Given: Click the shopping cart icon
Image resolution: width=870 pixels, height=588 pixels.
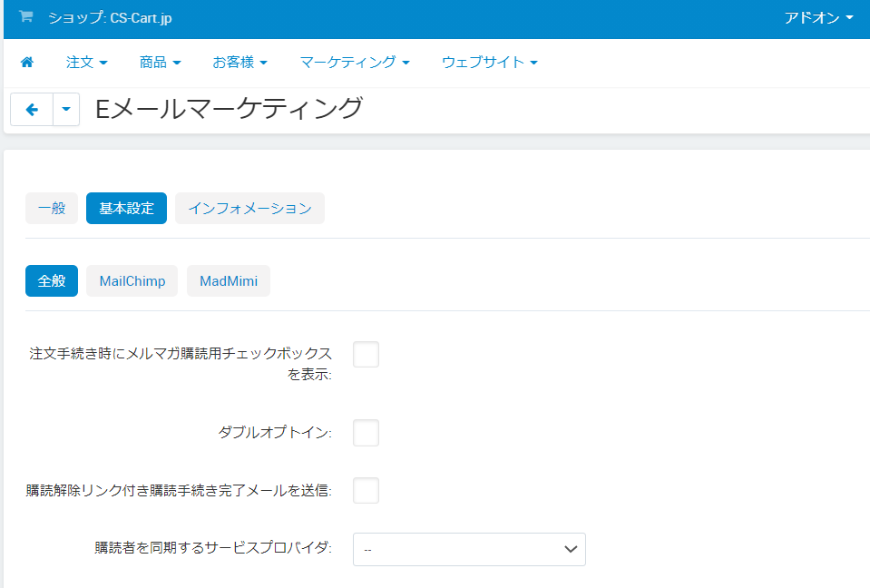Looking at the screenshot, I should tap(25, 17).
